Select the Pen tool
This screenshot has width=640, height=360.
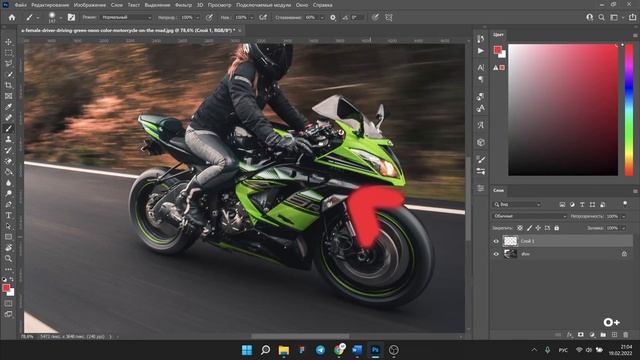(8, 204)
